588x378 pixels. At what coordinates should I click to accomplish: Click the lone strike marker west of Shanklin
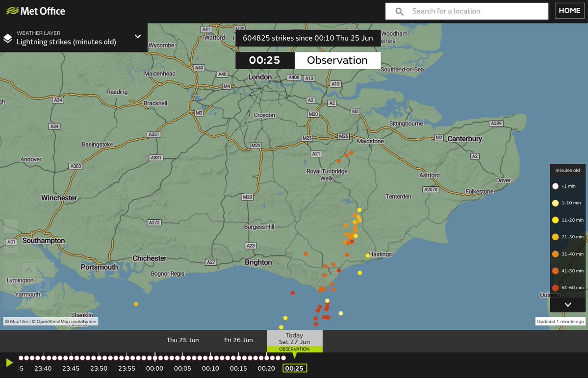(136, 304)
